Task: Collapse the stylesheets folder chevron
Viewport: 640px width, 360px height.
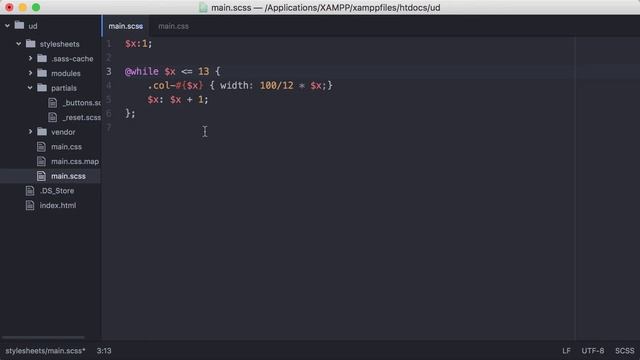Action: (19, 44)
